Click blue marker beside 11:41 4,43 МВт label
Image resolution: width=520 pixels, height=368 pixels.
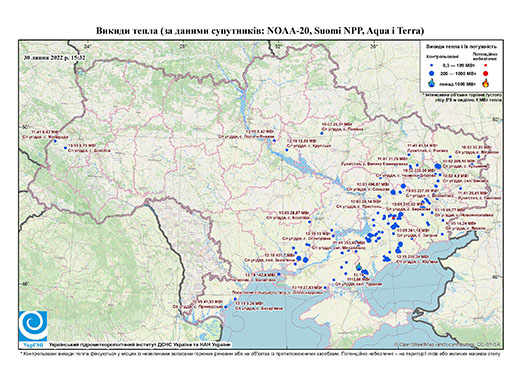click(55, 141)
